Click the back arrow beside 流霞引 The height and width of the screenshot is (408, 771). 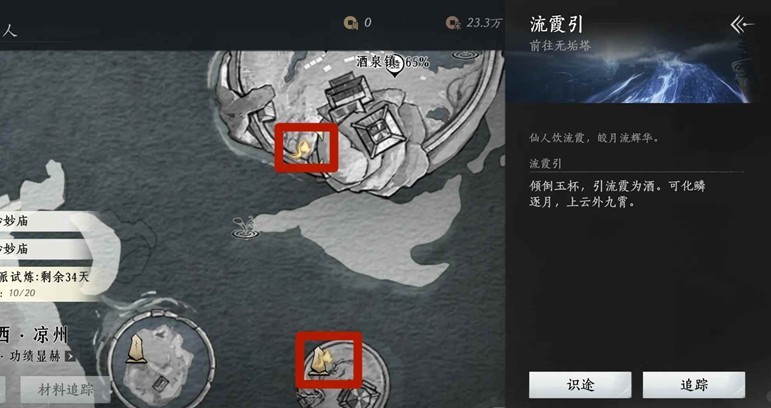point(741,25)
